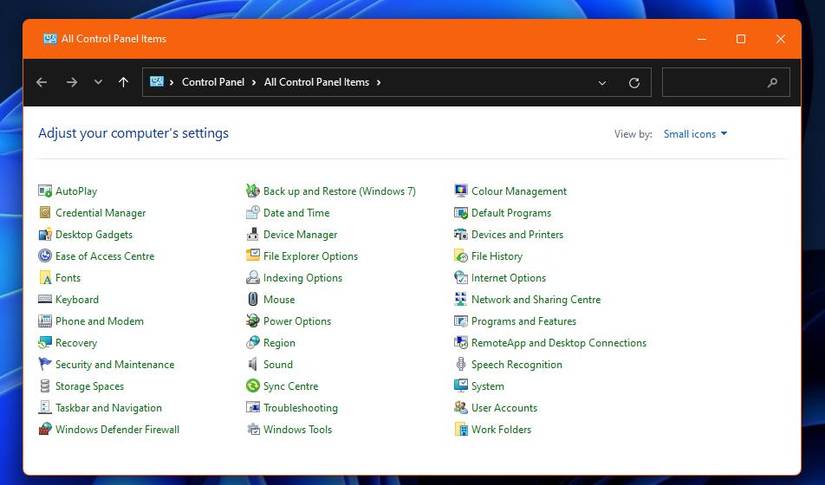Click the Sound speaker icon
The height and width of the screenshot is (485, 825).
253,364
